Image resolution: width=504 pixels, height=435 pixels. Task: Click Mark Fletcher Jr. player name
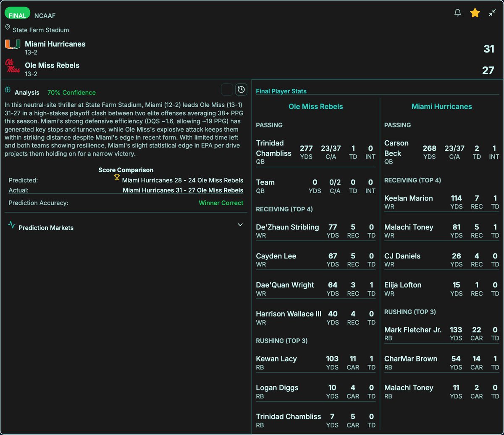click(x=413, y=330)
